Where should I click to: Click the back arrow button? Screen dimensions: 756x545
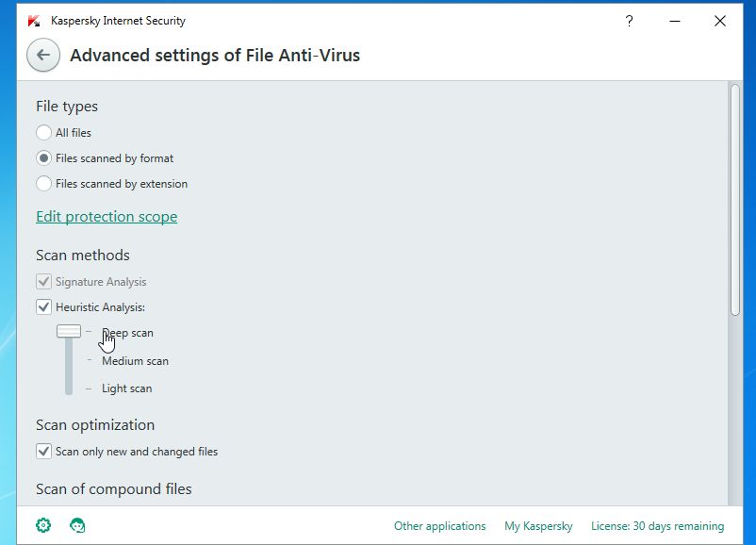(43, 56)
